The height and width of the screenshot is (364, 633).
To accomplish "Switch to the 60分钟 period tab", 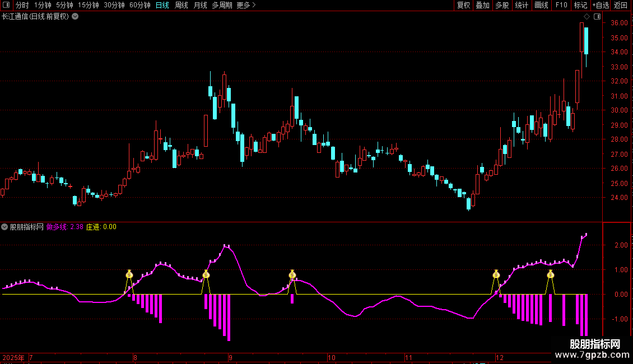I will click(139, 6).
